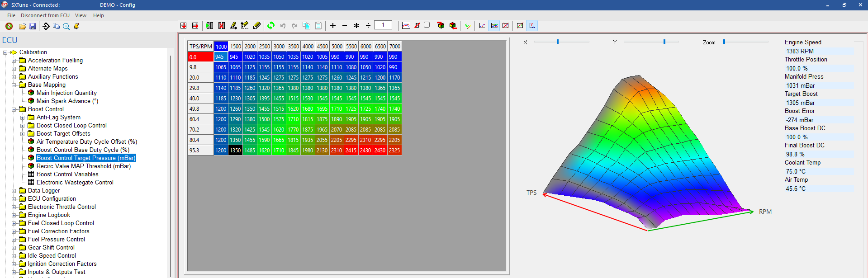Screen dimensions: 868x278
Task: Click the red-green disconnect icon in toolbar
Action: click(x=9, y=26)
